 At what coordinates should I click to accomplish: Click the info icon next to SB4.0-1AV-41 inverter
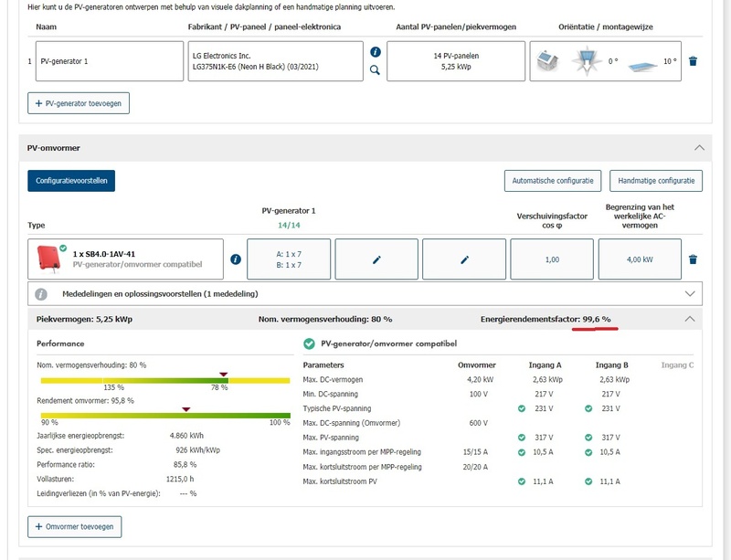[236, 259]
